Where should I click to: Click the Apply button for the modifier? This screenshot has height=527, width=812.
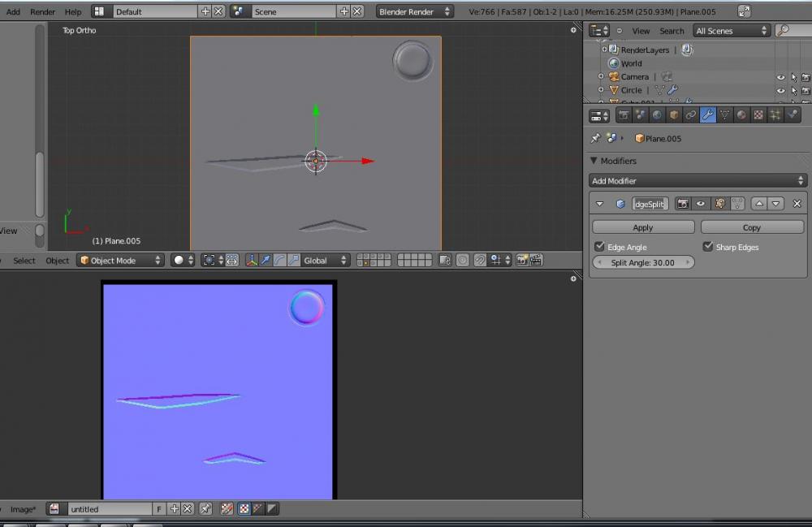tap(643, 227)
